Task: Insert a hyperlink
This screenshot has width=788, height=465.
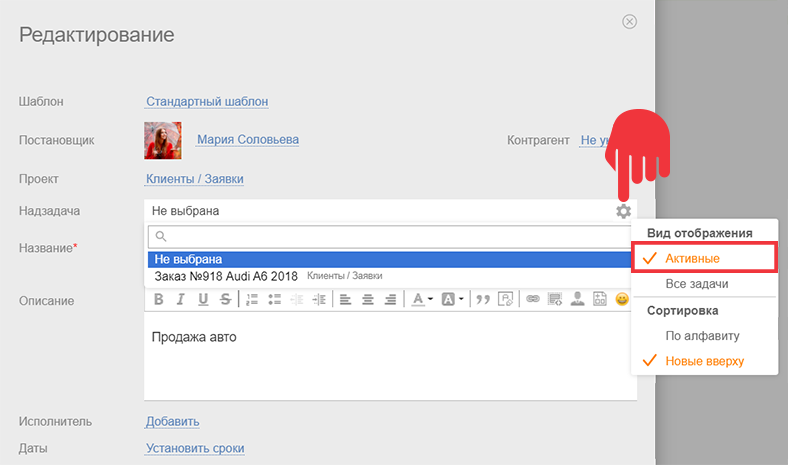Action: click(533, 299)
